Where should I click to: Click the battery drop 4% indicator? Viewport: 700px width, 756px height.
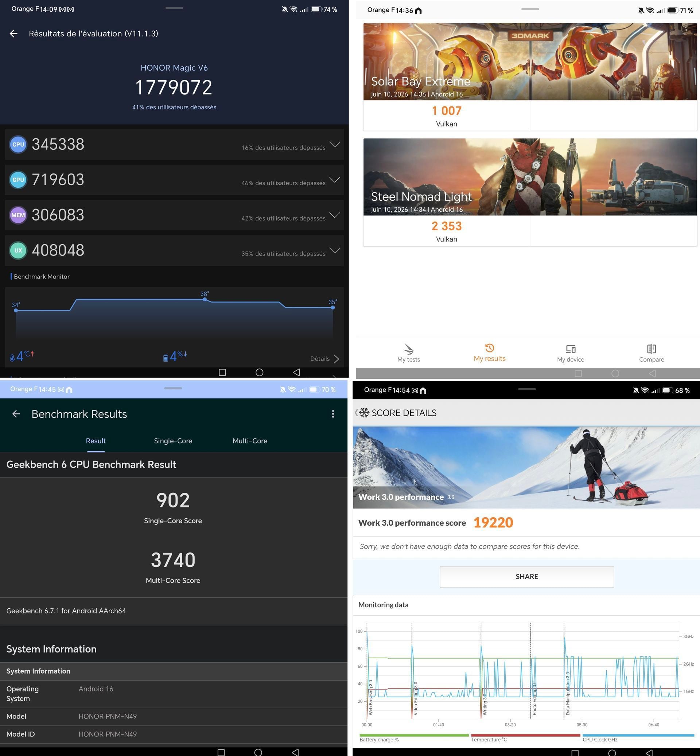(175, 356)
